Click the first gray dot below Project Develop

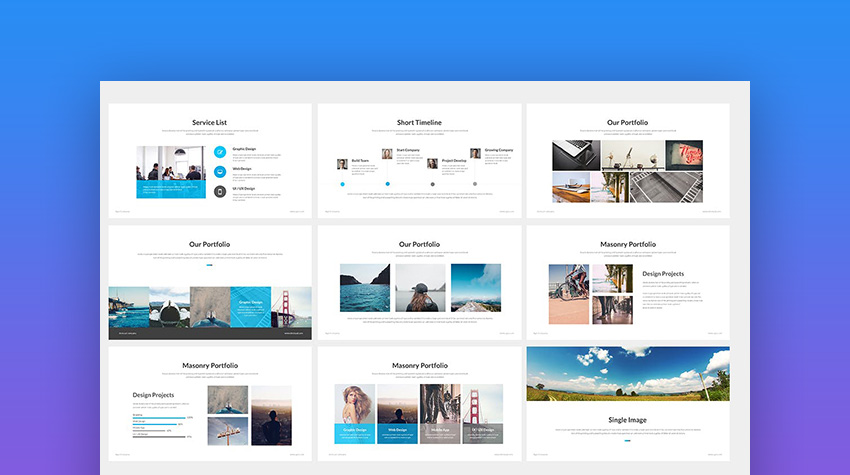coord(432,184)
